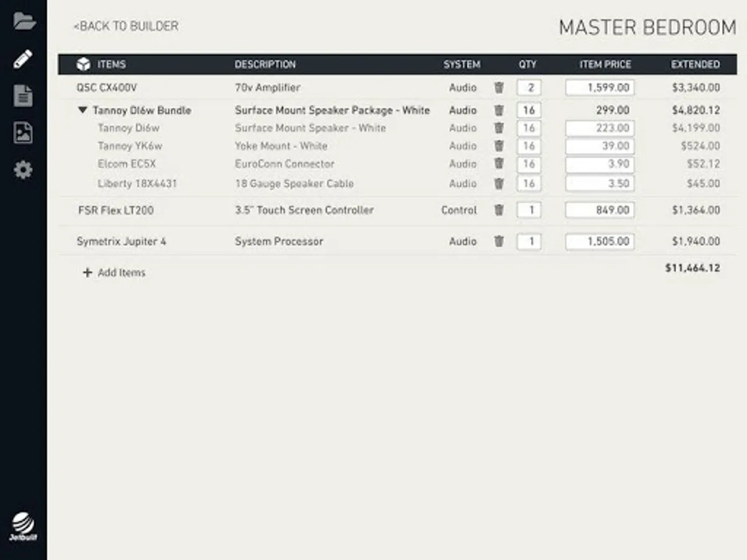747x560 pixels.
Task: Edit the 1,599.00 item price field
Action: click(600, 88)
